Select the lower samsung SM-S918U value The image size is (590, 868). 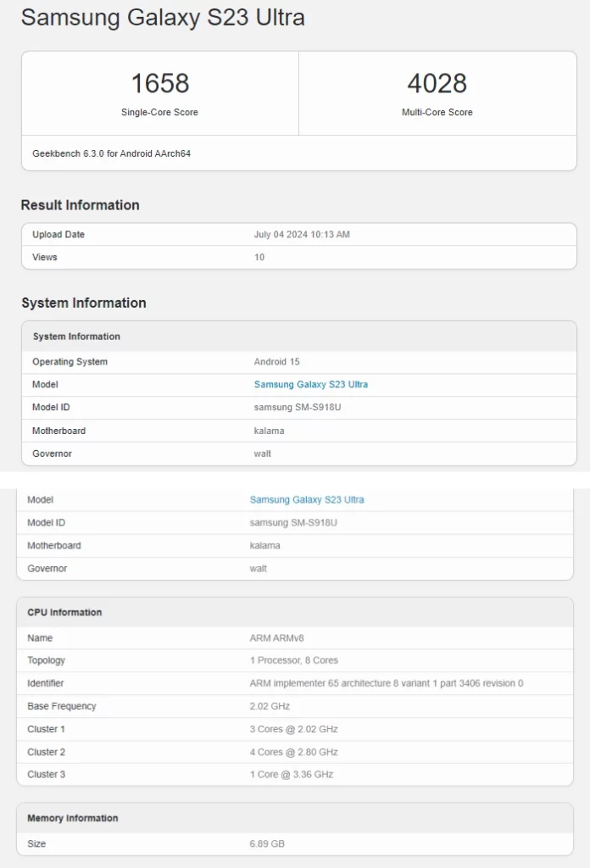(x=293, y=522)
